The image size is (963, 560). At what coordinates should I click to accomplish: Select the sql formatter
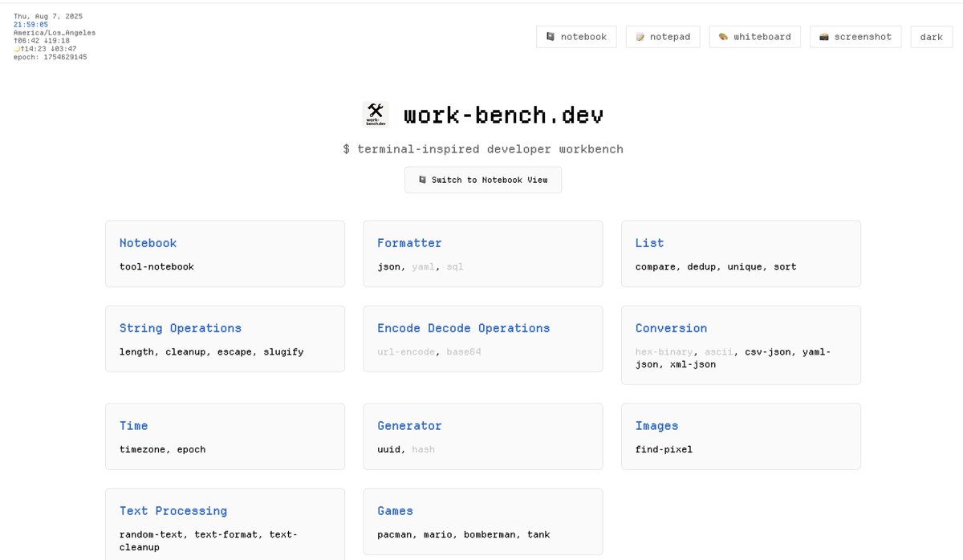coord(455,266)
